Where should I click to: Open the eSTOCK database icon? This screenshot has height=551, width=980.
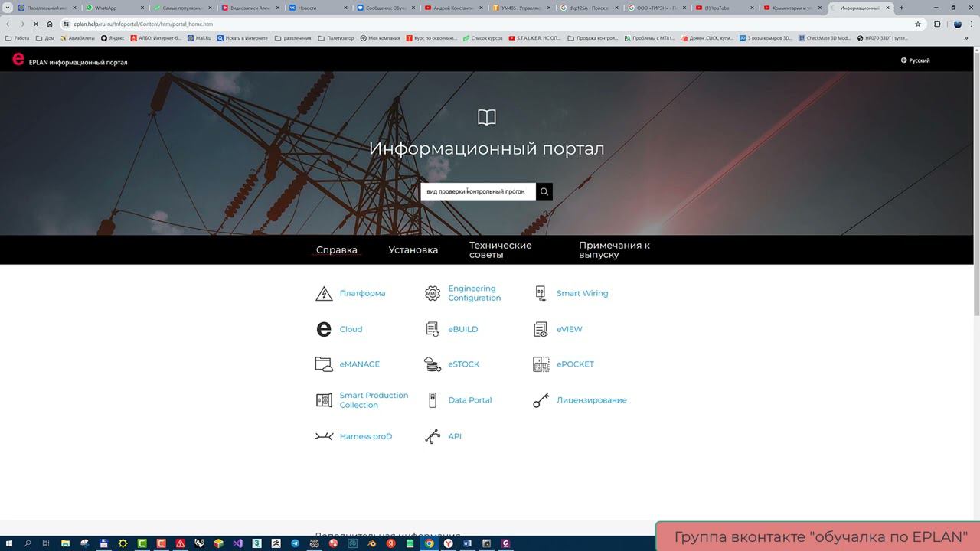(x=433, y=364)
